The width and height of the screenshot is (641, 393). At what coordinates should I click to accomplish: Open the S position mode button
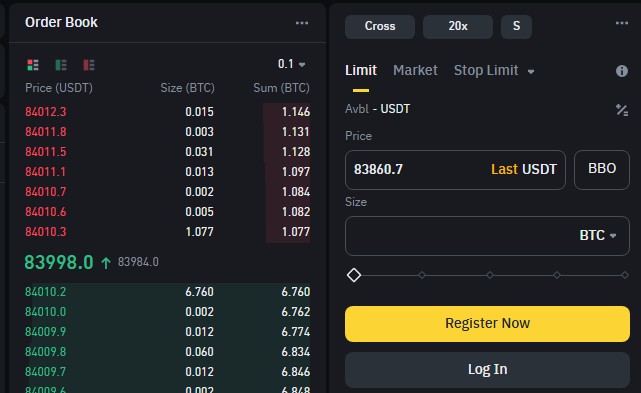click(516, 27)
